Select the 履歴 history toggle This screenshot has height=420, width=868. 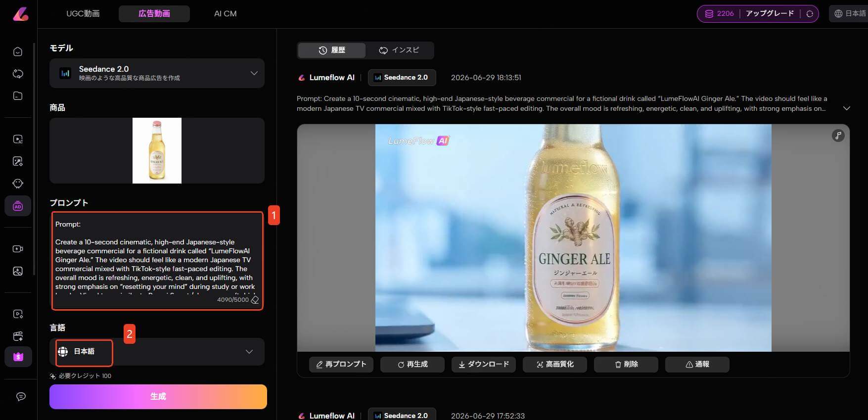332,50
